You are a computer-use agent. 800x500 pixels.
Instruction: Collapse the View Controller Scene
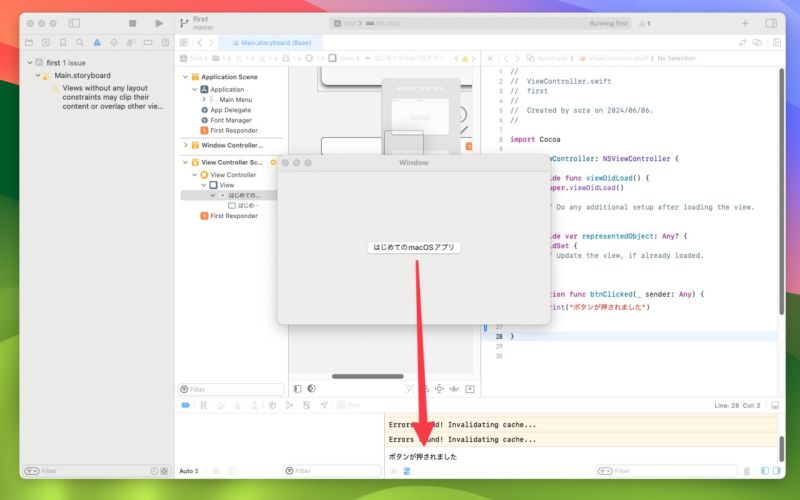pyautogui.click(x=185, y=162)
